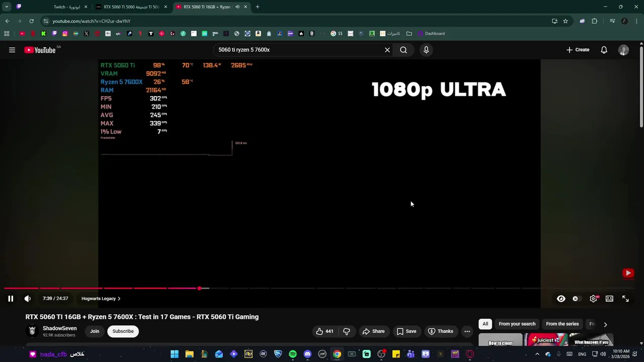Enter full screen from the player controls

(625, 299)
